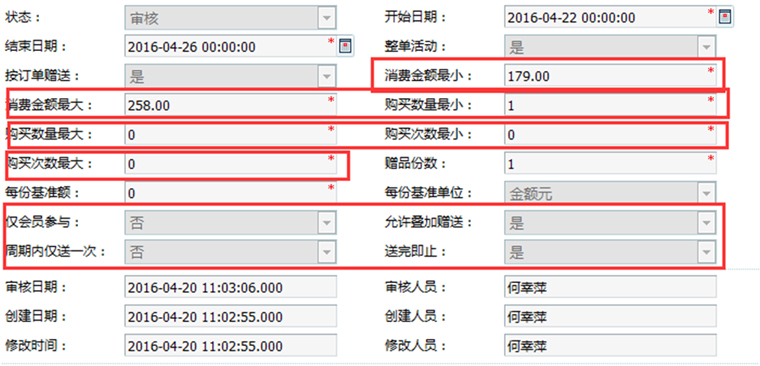Image resolution: width=760 pixels, height=366 pixels.
Task: Click the 送完即止： label text
Action: coord(415,252)
